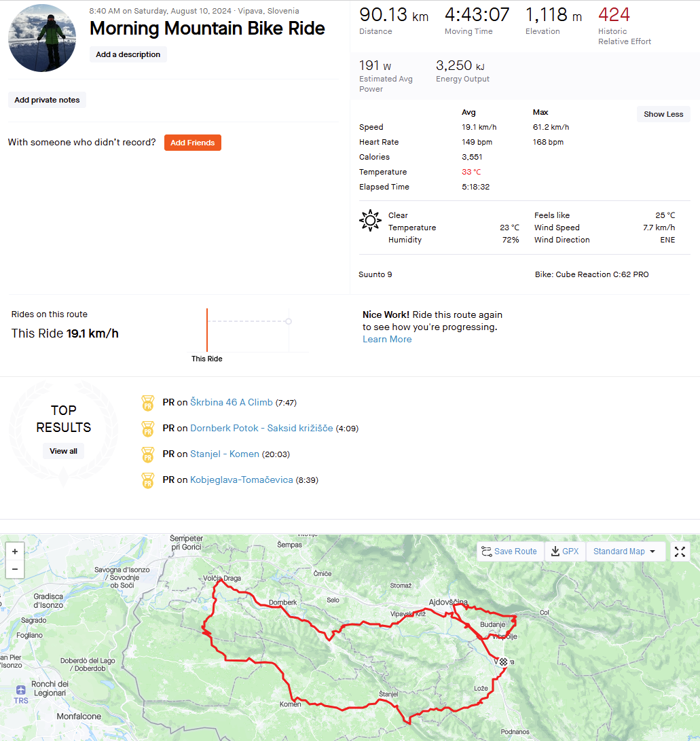Add a description to the ride
Screen dimensions: 700x741
[x=128, y=54]
